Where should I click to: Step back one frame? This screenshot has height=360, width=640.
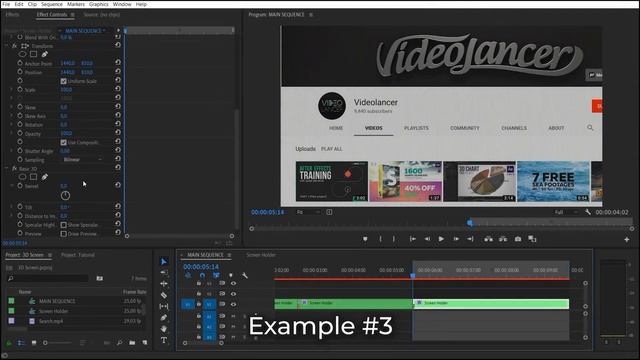coord(427,239)
